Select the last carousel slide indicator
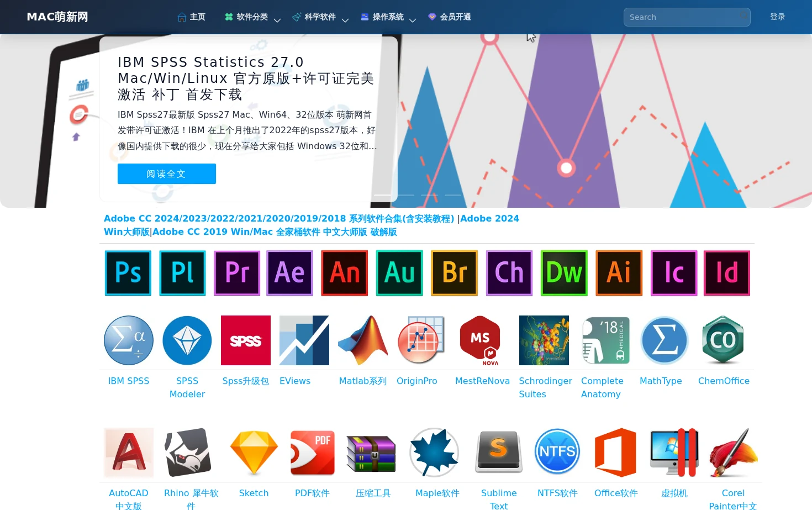This screenshot has height=510, width=812. click(x=453, y=195)
